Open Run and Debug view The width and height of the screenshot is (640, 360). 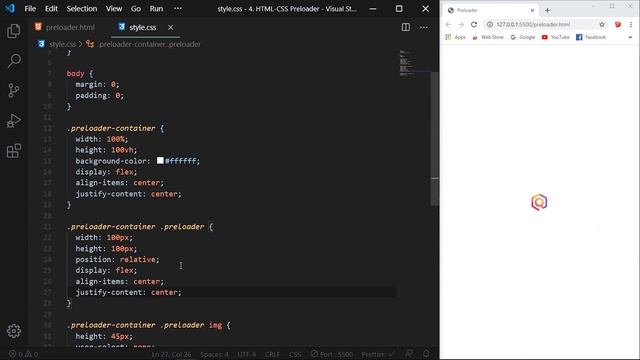point(14,121)
